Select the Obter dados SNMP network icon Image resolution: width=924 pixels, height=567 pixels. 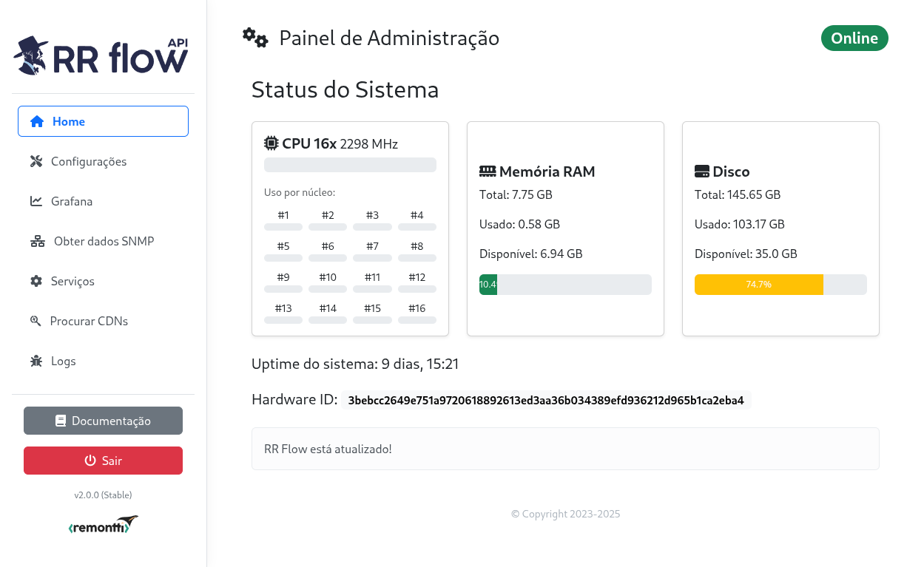coord(36,241)
